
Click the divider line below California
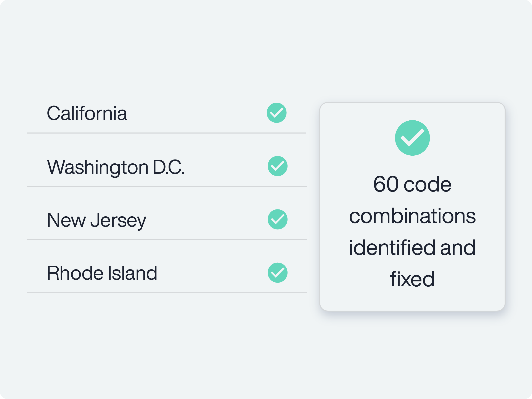coord(166,133)
